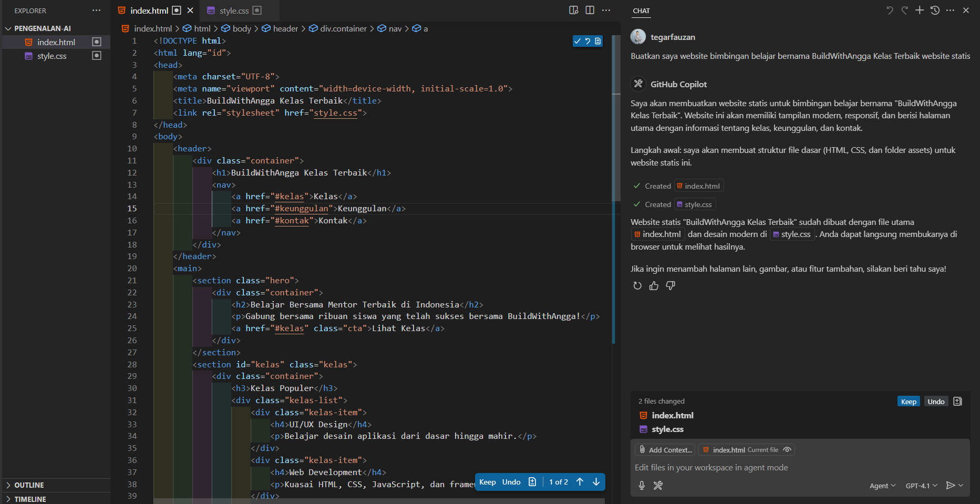Toggle diff view in top editor overlay
980x504 pixels.
point(598,41)
